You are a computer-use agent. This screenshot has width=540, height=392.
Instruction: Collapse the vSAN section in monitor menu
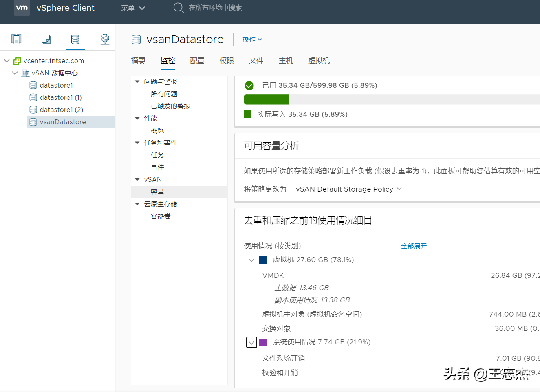coord(137,180)
